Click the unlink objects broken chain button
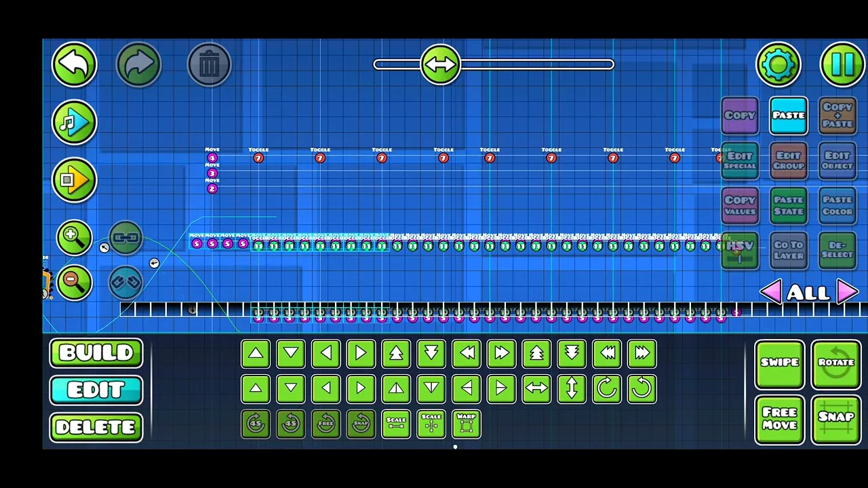Viewport: 868px width, 488px height. (125, 282)
